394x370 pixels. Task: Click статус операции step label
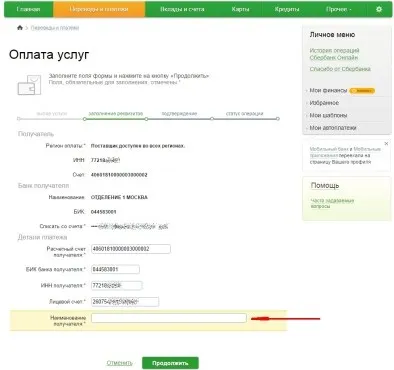[244, 114]
